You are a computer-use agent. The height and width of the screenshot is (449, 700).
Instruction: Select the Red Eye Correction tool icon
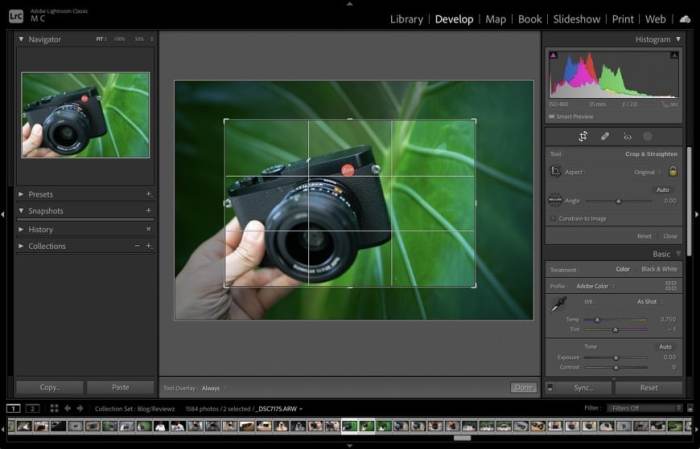click(627, 137)
